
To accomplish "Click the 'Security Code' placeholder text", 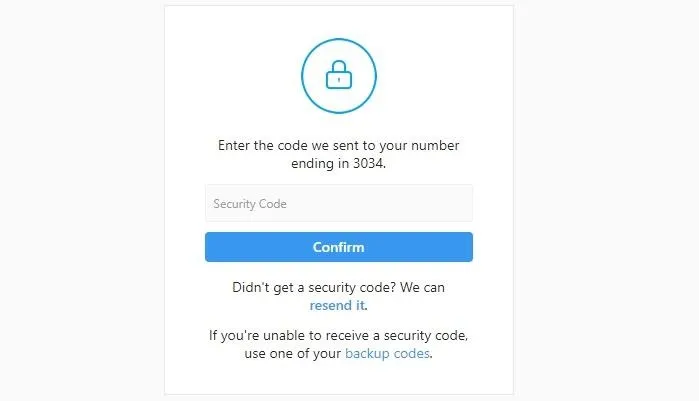I will [250, 204].
